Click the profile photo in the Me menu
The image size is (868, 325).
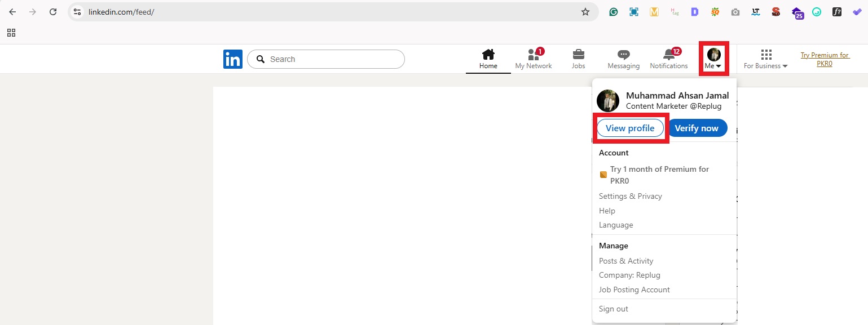[x=607, y=101]
